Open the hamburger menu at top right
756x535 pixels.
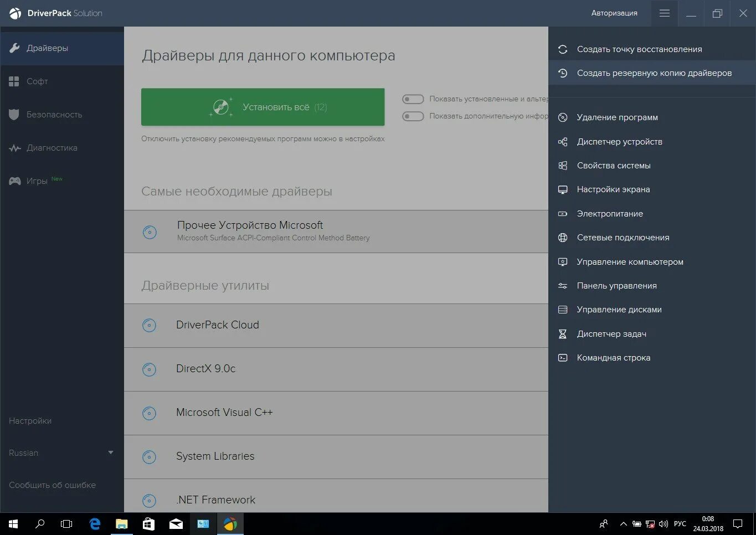(664, 13)
